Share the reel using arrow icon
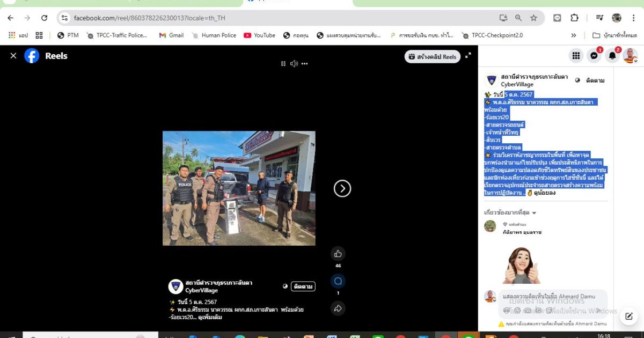 coord(338,308)
